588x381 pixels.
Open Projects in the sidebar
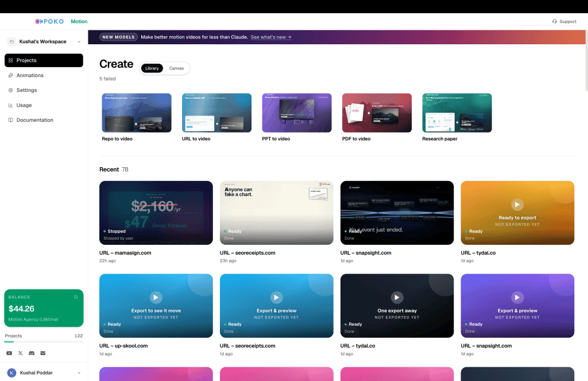(x=44, y=60)
